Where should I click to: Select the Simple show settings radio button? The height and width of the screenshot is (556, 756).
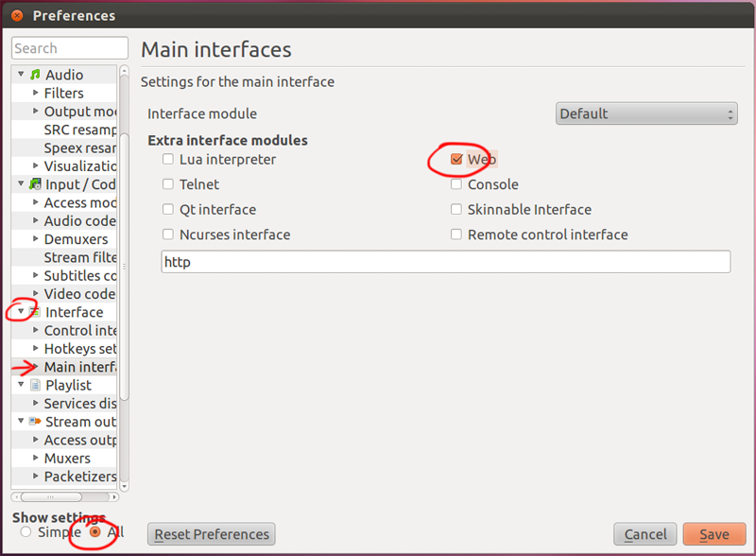[26, 532]
